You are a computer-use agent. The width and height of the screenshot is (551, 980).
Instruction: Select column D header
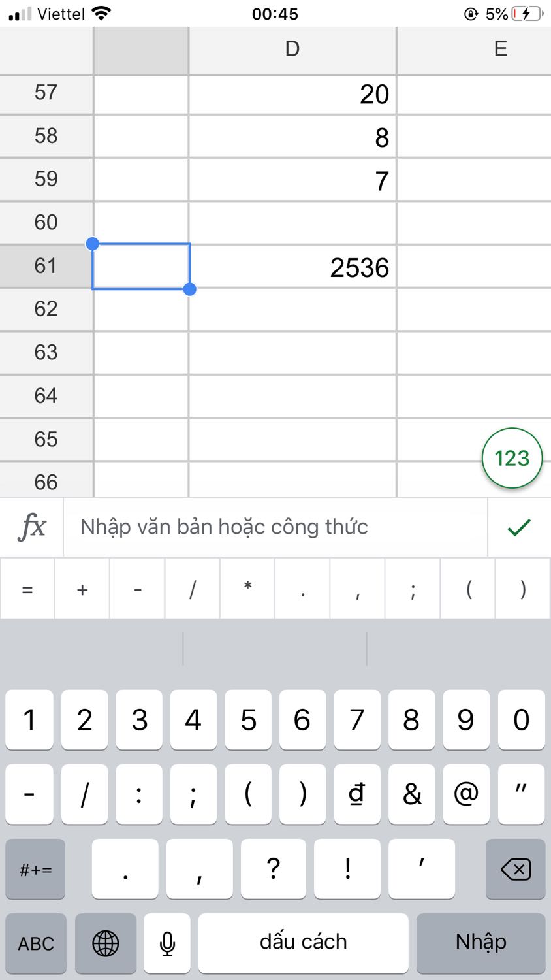[x=292, y=49]
